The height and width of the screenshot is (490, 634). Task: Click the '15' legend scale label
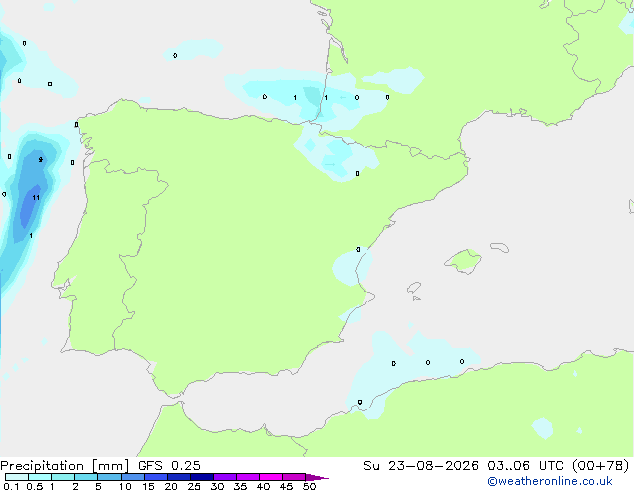click(x=148, y=486)
